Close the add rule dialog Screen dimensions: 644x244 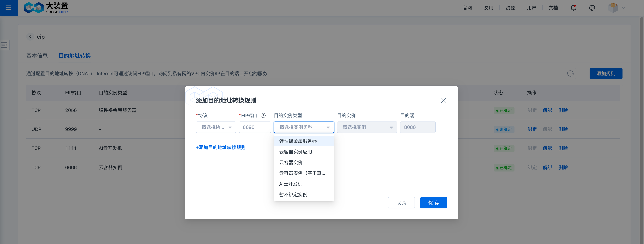tap(443, 100)
